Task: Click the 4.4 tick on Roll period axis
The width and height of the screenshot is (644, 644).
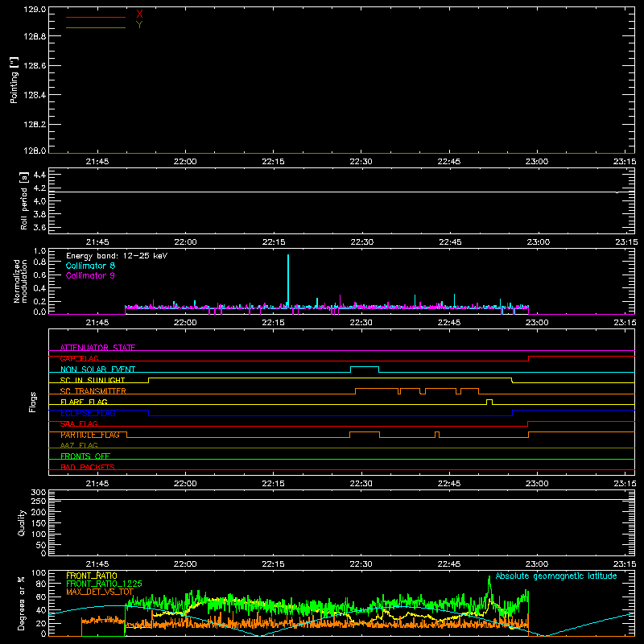Action: [39, 175]
